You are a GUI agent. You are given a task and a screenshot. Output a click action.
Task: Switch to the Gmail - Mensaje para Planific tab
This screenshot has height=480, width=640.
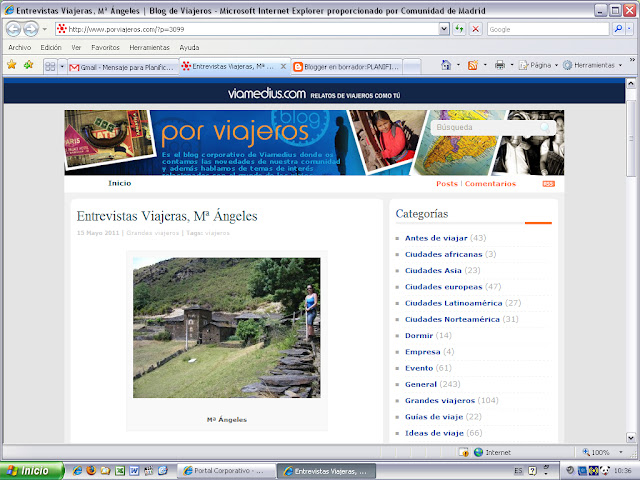(123, 67)
